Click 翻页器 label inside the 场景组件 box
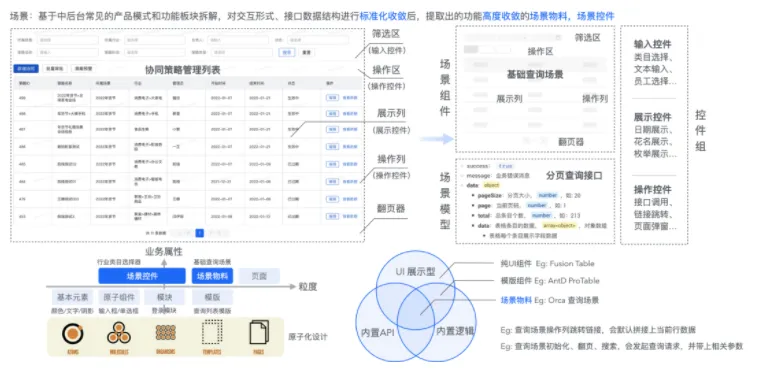Screen dimensions: 768x374 [x=571, y=142]
